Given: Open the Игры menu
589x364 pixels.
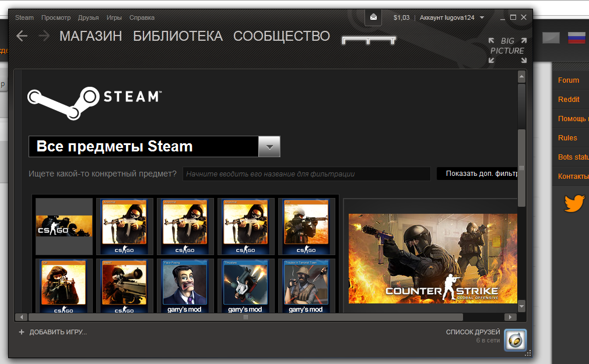Looking at the screenshot, I should [x=114, y=17].
